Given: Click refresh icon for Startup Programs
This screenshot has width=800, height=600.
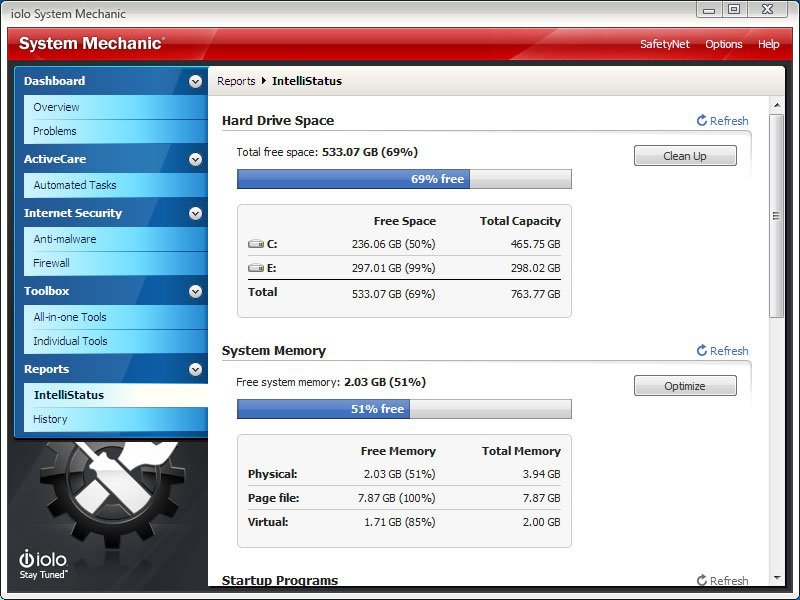Looking at the screenshot, I should (x=702, y=581).
